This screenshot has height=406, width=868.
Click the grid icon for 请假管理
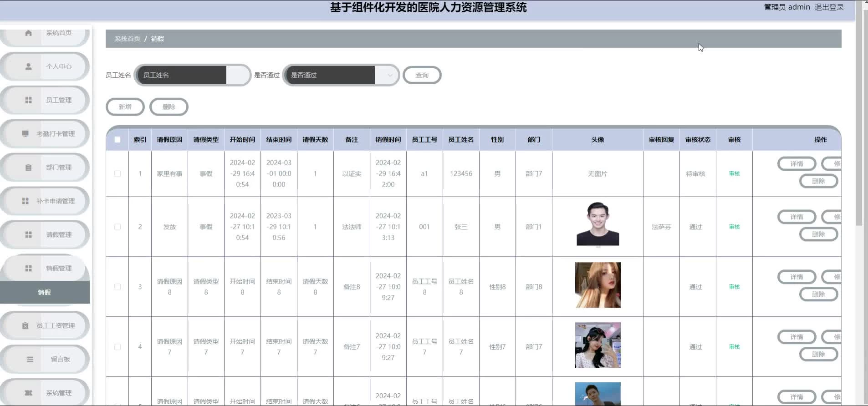coord(28,235)
